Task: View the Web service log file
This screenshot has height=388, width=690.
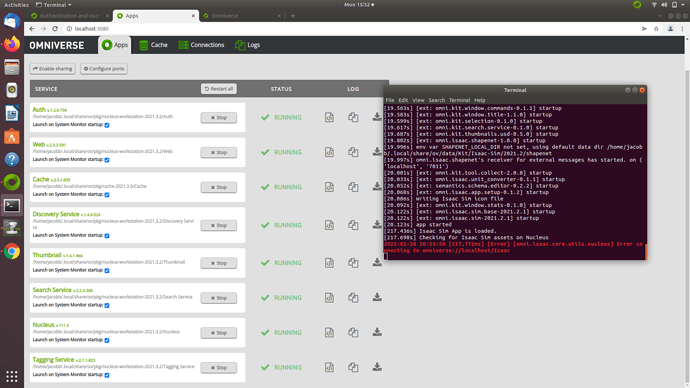Action: (329, 152)
